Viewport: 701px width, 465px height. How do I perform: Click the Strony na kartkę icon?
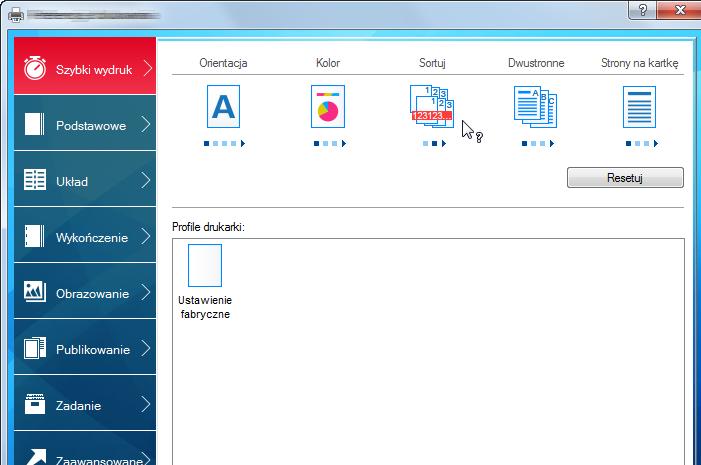639,107
